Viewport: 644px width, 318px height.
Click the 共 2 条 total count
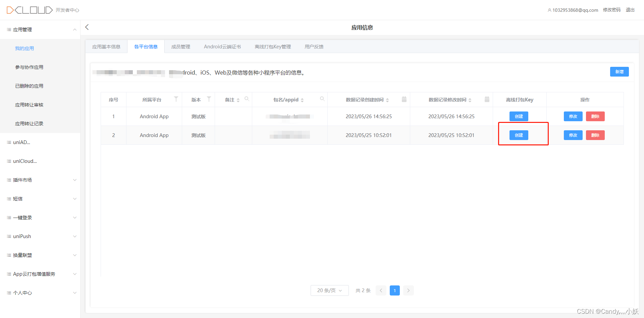tap(363, 290)
